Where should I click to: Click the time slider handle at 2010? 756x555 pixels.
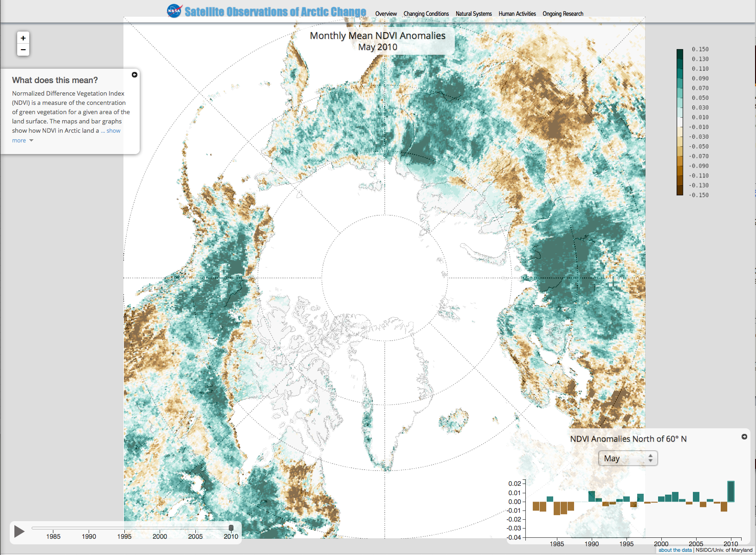point(231,528)
